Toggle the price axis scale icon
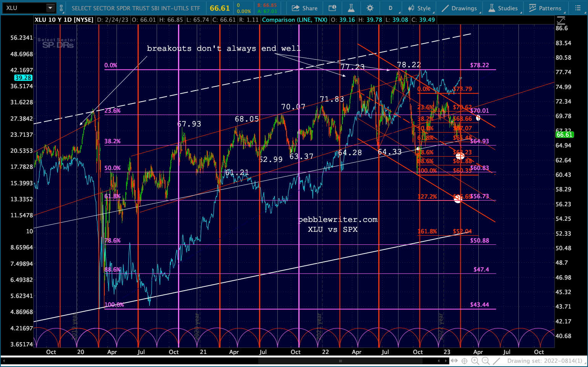The height and width of the screenshot is (367, 588). (x=560, y=21)
